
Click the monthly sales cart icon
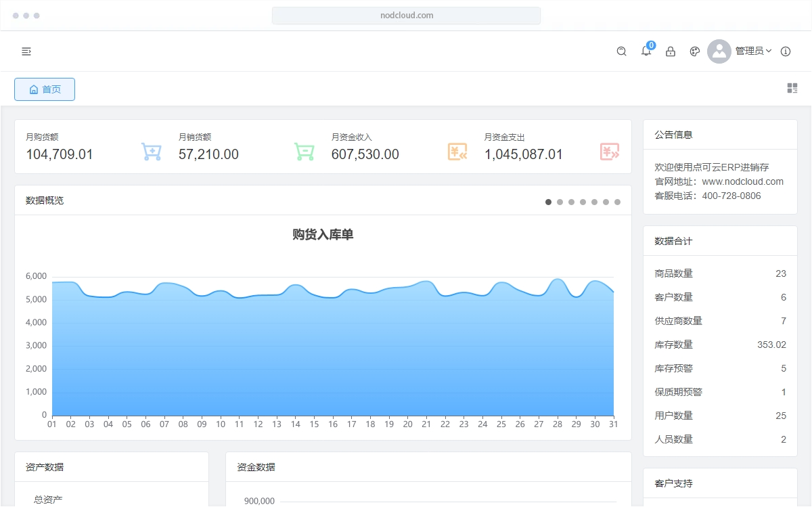coord(304,152)
